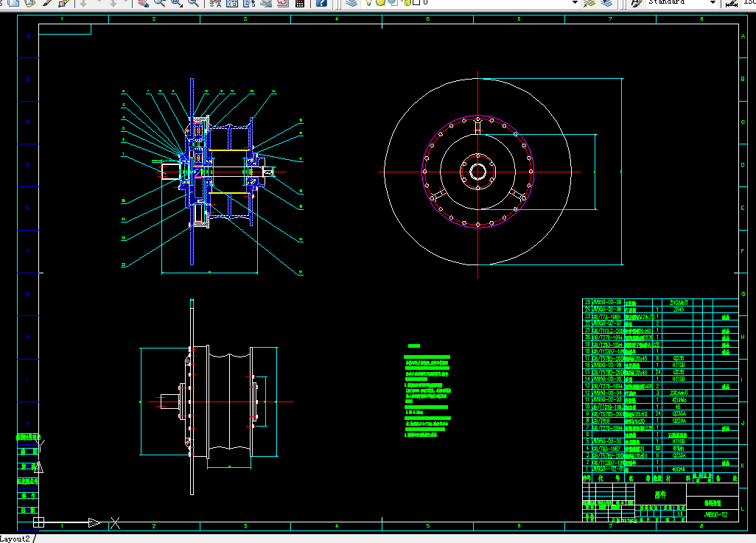The width and height of the screenshot is (756, 543).
Task: Toggle layer 0 viewport freeze icon
Action: [393, 2]
